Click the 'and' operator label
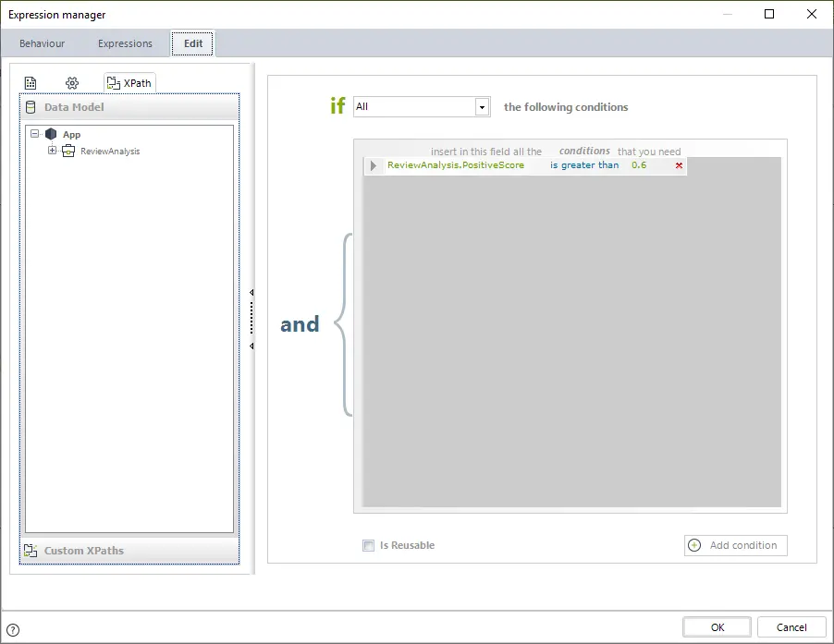 point(300,324)
